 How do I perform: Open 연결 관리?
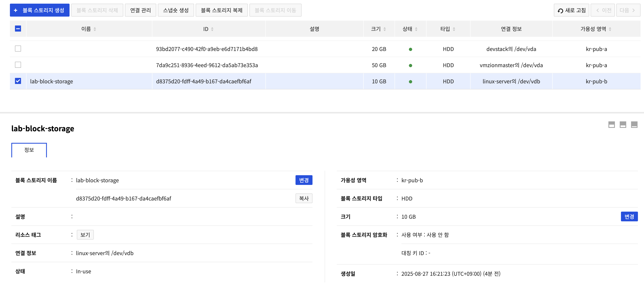140,10
